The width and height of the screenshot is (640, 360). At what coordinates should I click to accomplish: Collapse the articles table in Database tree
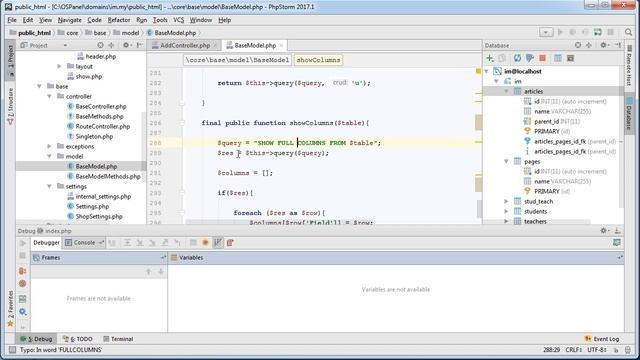(507, 91)
